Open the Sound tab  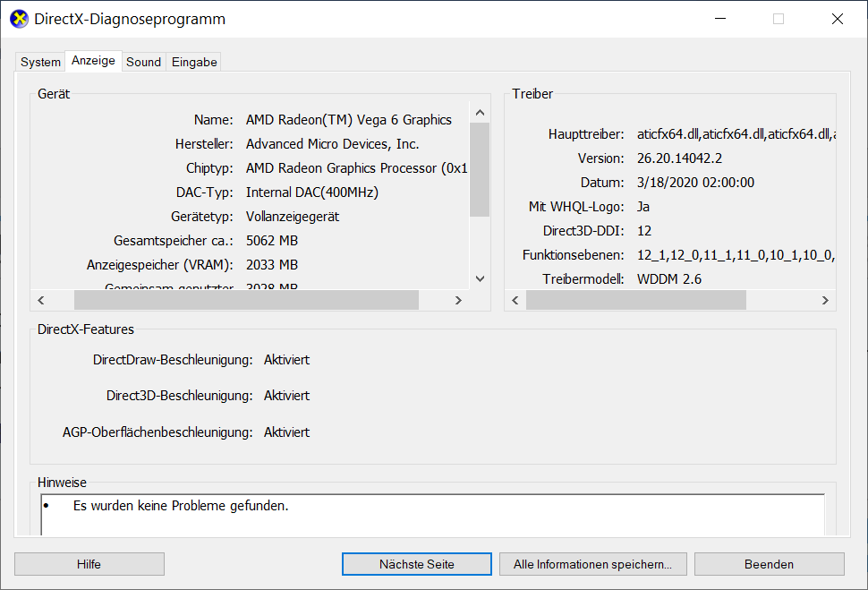tap(143, 62)
